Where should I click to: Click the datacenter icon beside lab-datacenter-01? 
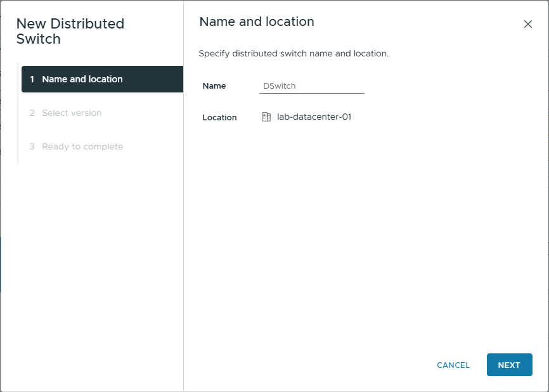click(266, 117)
